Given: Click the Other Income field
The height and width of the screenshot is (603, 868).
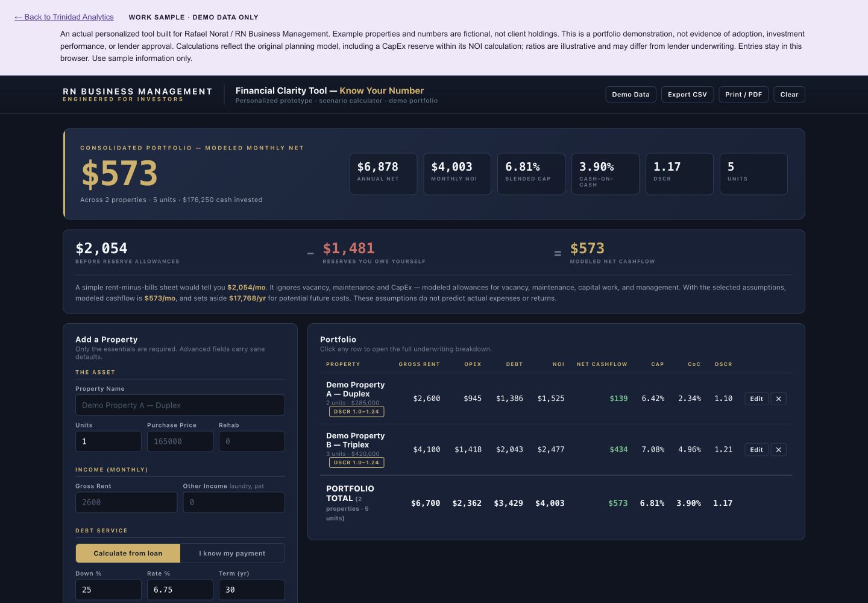Looking at the screenshot, I should (234, 502).
